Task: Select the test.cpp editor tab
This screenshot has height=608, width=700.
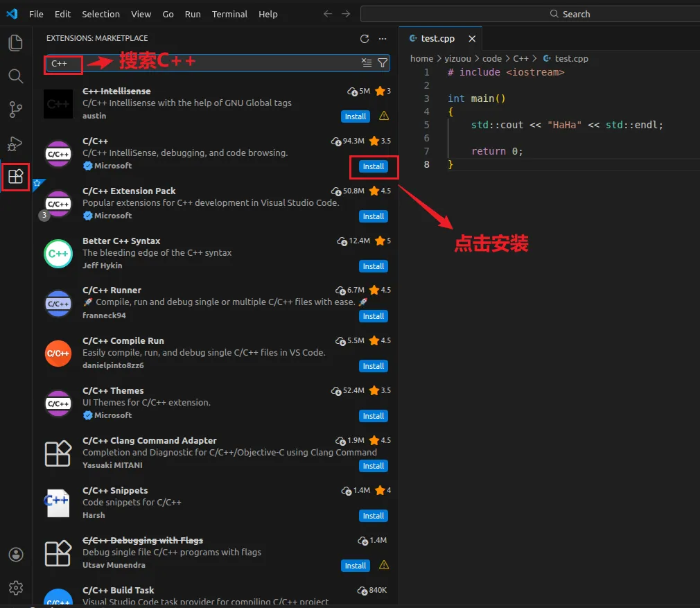Action: [x=437, y=38]
